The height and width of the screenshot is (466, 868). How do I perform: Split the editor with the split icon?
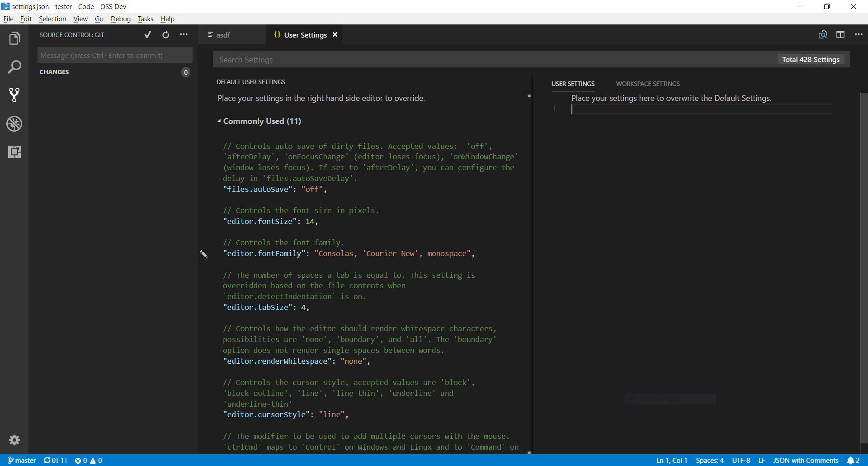[840, 35]
